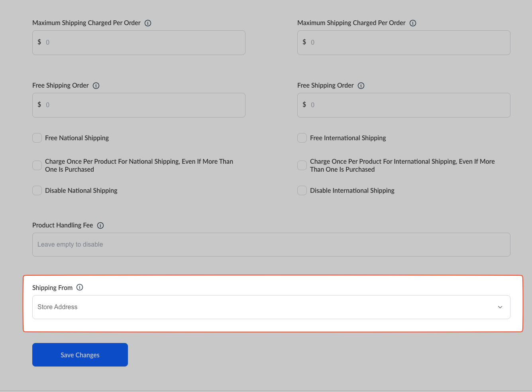Image resolution: width=532 pixels, height=392 pixels.
Task: Focus right Free Shipping Order amount field
Action: click(404, 105)
